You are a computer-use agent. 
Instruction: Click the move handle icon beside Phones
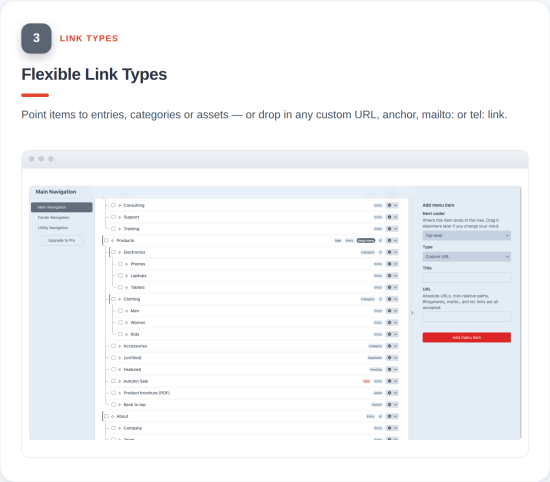pos(127,264)
